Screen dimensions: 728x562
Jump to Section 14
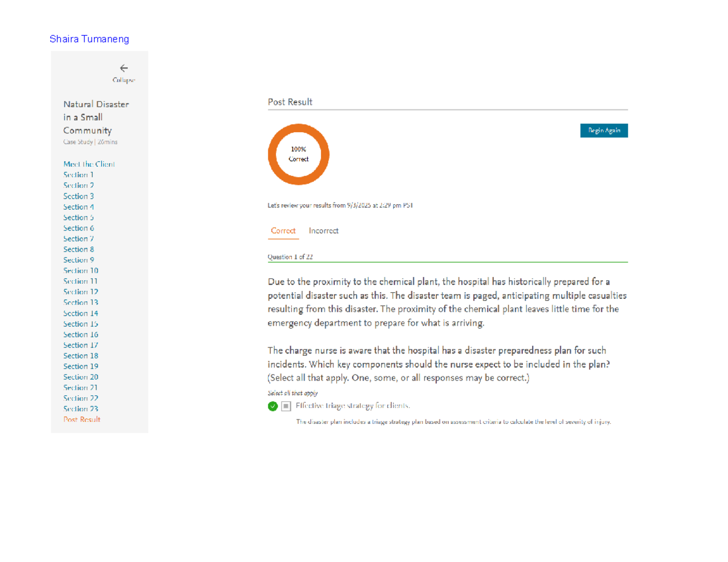(81, 313)
